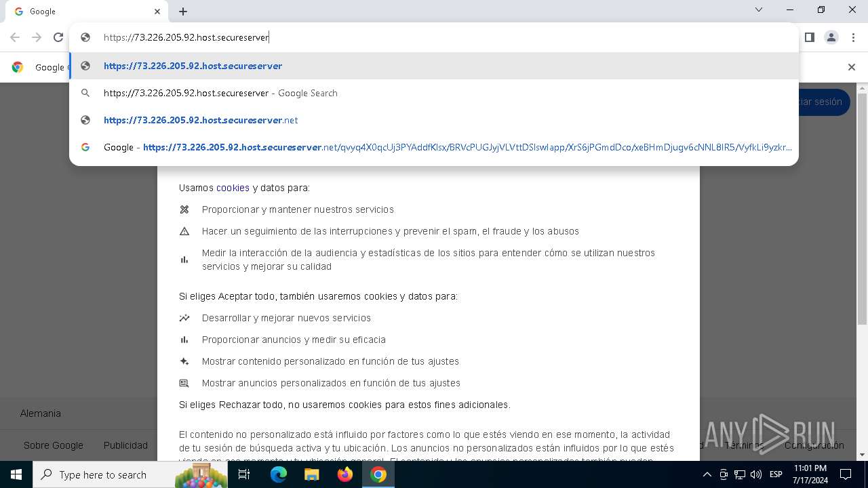Open the clock showing 11:01 PM
The image size is (868, 488).
tap(810, 474)
